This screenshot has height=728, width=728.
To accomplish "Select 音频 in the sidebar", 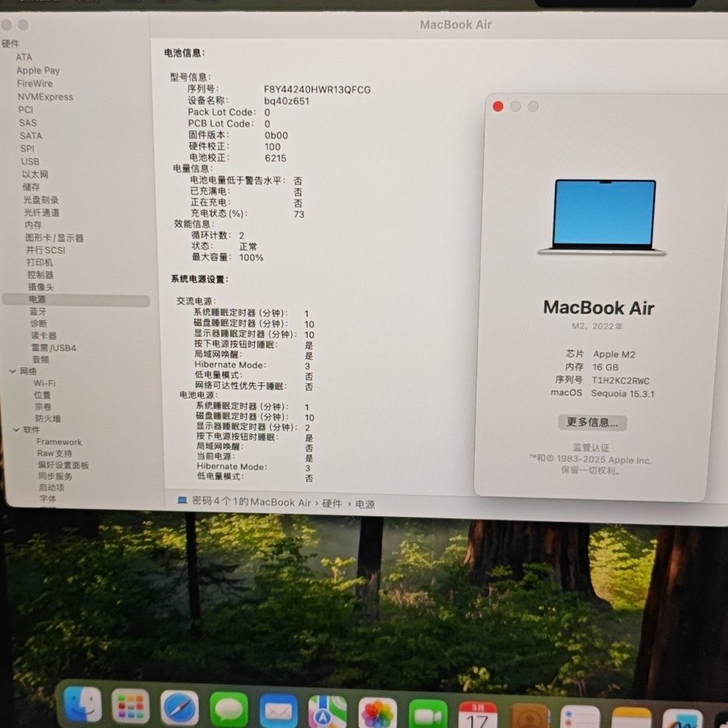I will click(40, 359).
